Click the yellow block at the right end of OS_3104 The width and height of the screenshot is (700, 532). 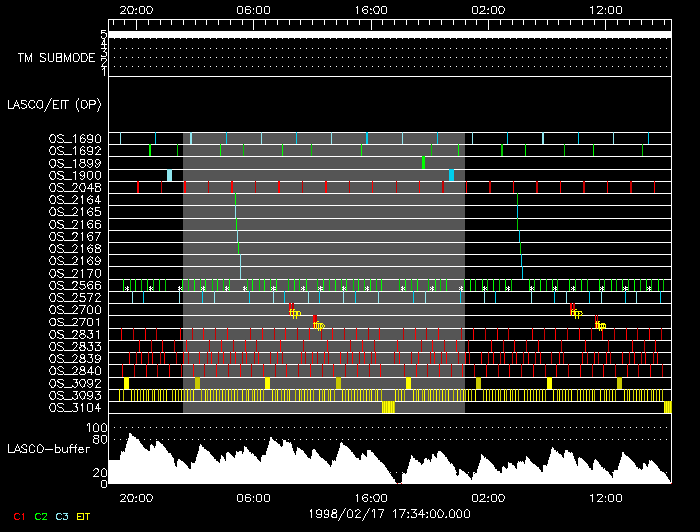pyautogui.click(x=667, y=407)
